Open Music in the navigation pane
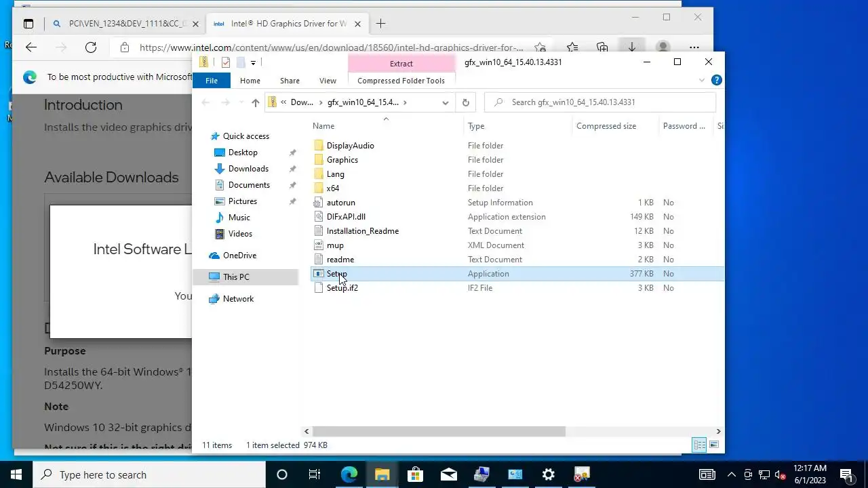This screenshot has width=868, height=488. (239, 218)
